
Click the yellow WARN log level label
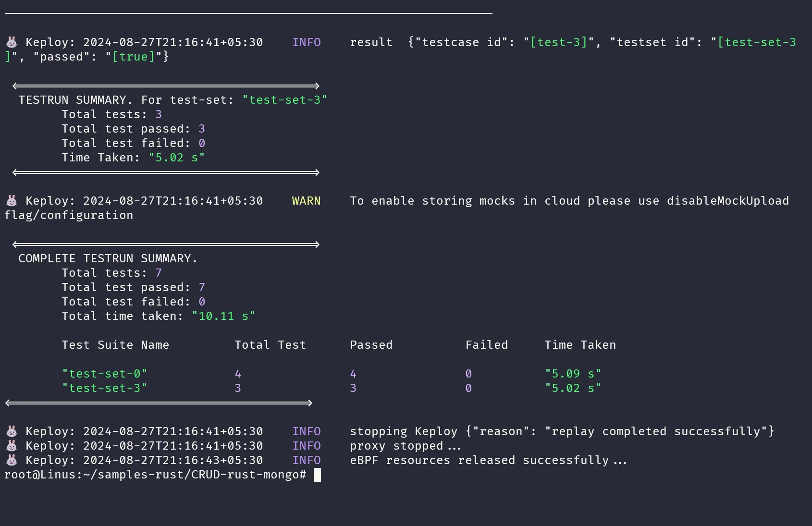[306, 201]
